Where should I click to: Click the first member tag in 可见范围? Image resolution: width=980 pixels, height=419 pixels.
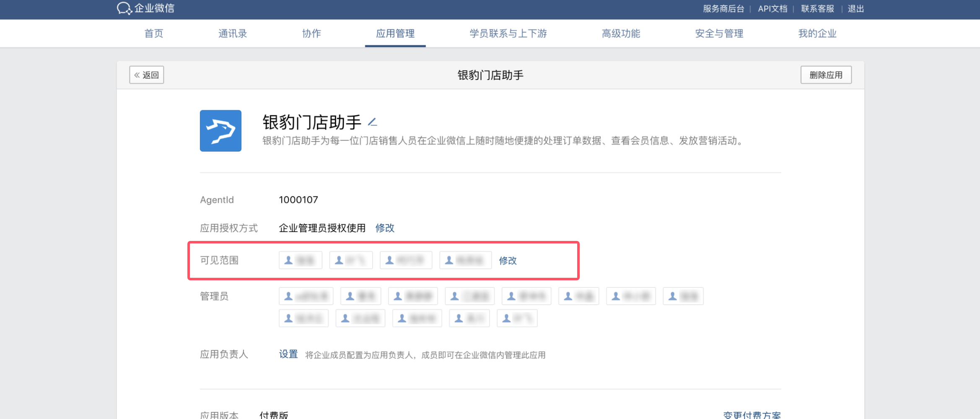[301, 260]
